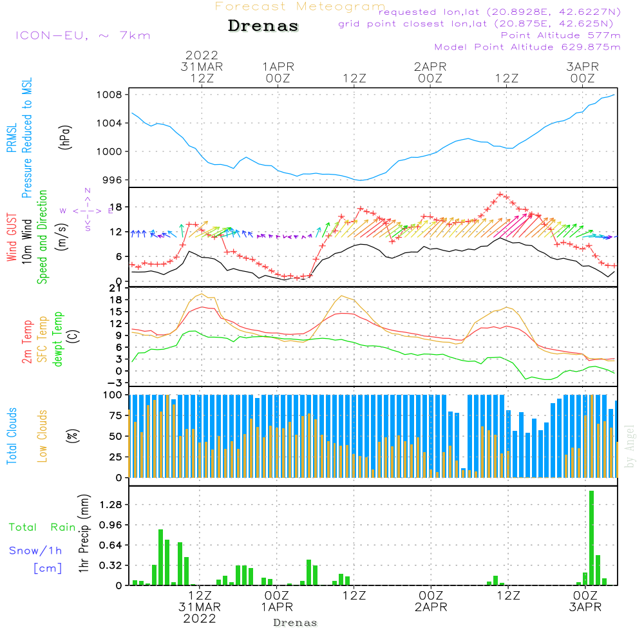Click the highest red wind gust marker
The width and height of the screenshot is (644, 644).
[x=500, y=194]
